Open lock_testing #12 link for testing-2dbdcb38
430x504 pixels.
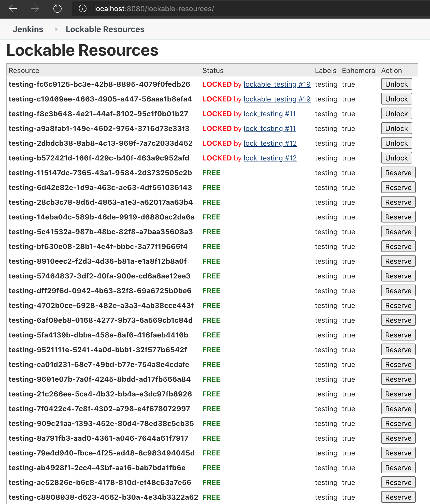(x=270, y=143)
